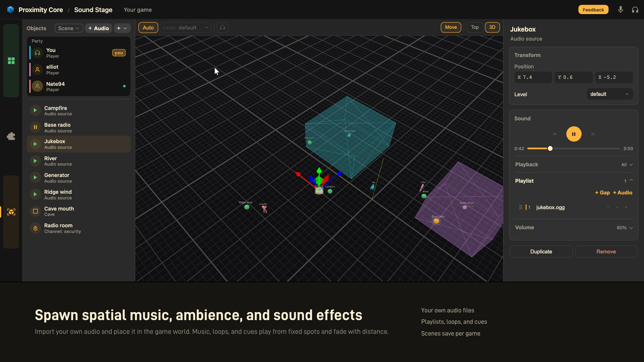Click the playback progress slider handle
The height and width of the screenshot is (362, 644).
550,148
